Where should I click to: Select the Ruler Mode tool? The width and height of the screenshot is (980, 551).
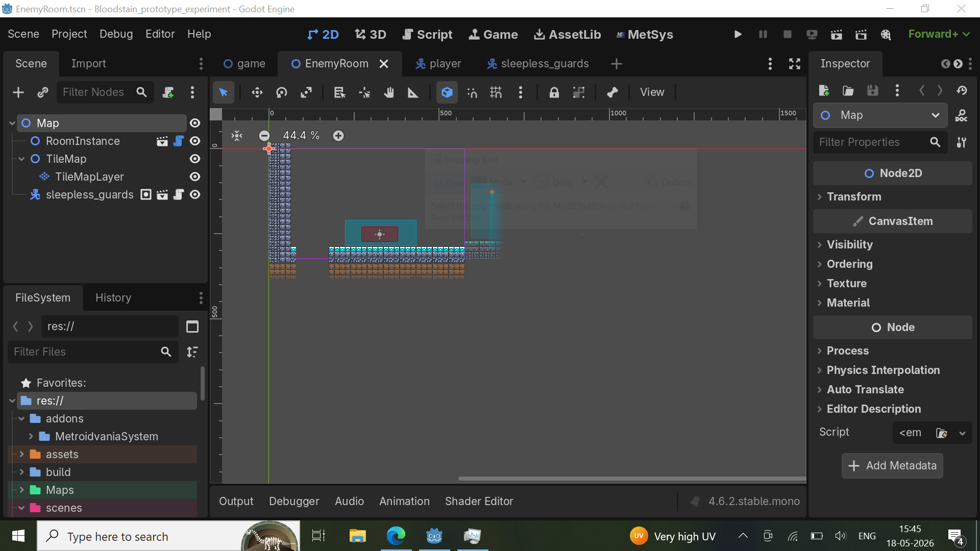(413, 92)
